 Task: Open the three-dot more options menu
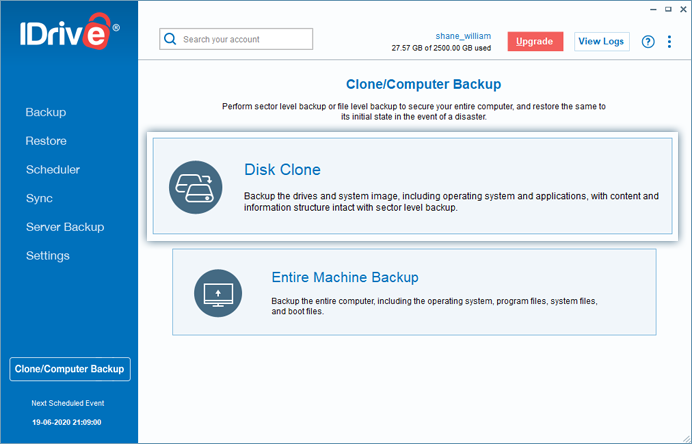[669, 41]
